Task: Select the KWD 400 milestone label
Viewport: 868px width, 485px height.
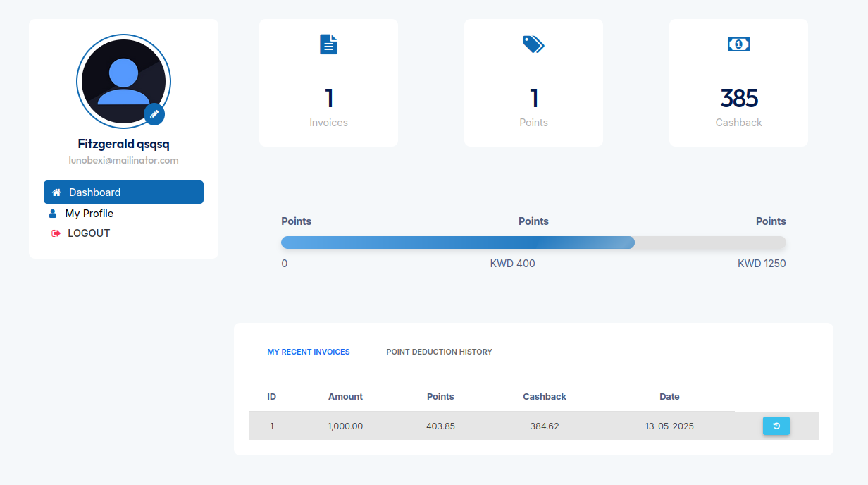Action: point(512,263)
